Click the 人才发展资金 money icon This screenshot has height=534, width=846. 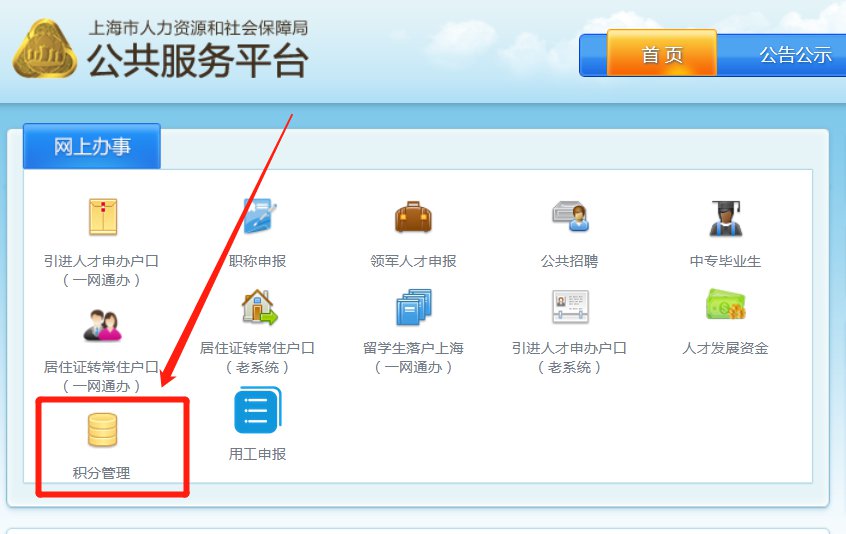coord(726,304)
